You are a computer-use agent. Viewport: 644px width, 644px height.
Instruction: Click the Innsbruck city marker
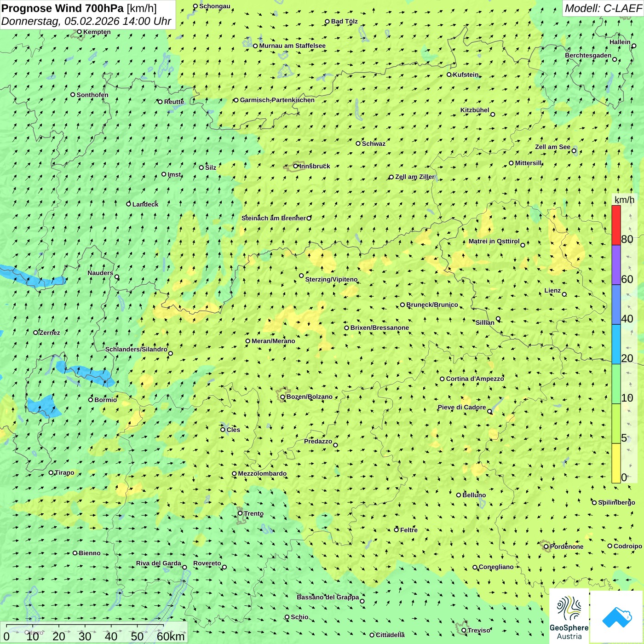(x=296, y=166)
